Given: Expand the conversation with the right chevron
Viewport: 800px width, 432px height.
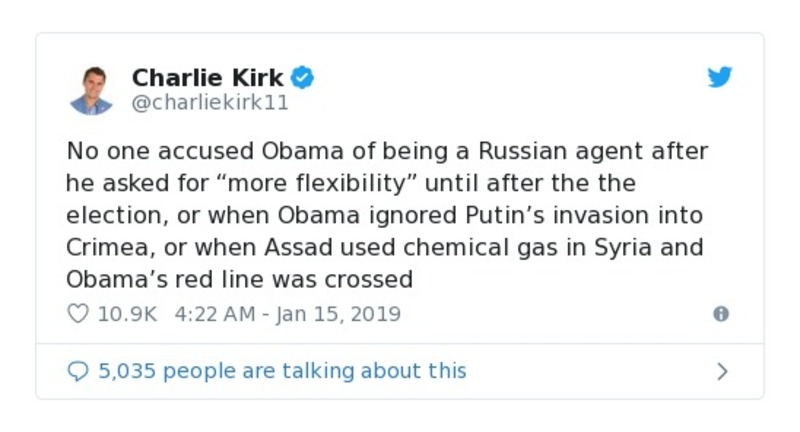Looking at the screenshot, I should (722, 371).
